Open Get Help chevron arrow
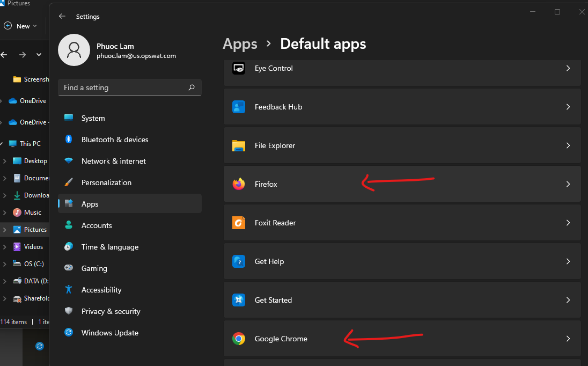The height and width of the screenshot is (366, 588). pos(568,261)
